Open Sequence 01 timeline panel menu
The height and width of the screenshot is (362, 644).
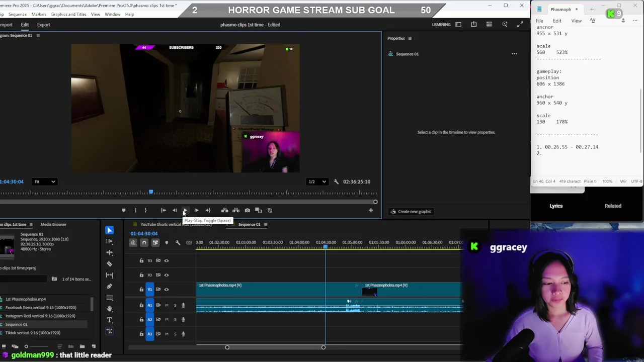tap(265, 225)
